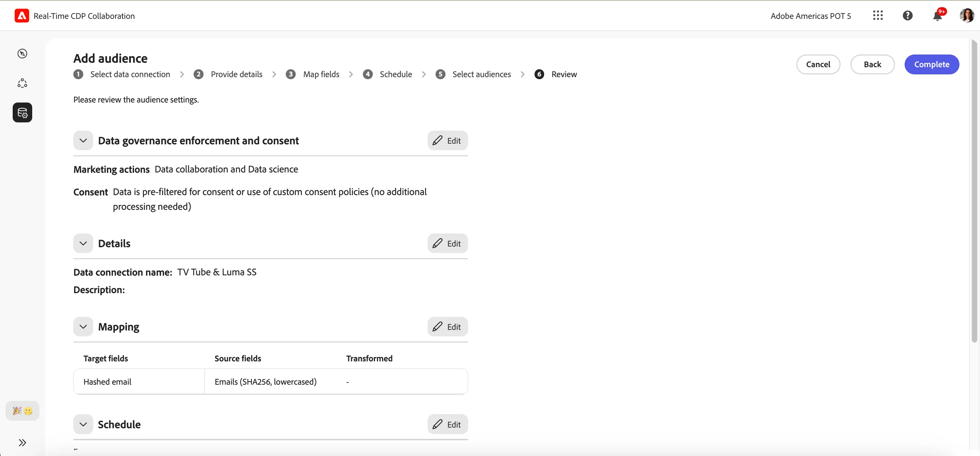Click the Source fields column header
Image resolution: width=980 pixels, height=456 pixels.
tap(238, 358)
